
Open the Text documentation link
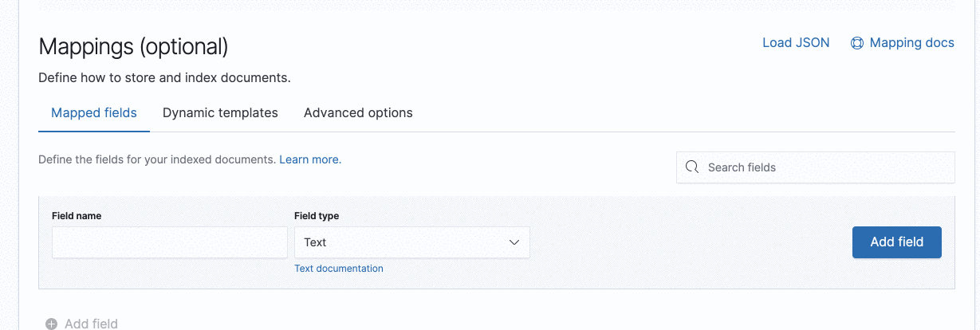pyautogui.click(x=339, y=269)
